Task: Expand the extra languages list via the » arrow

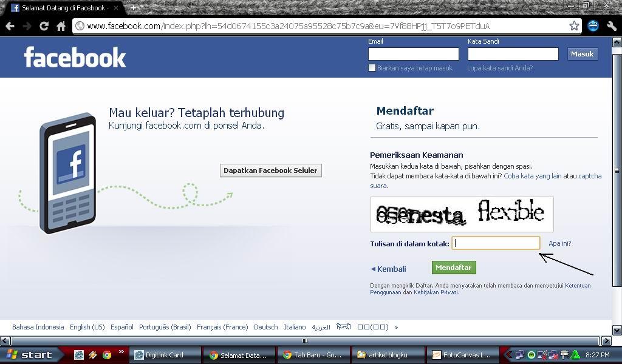Action: click(x=395, y=327)
